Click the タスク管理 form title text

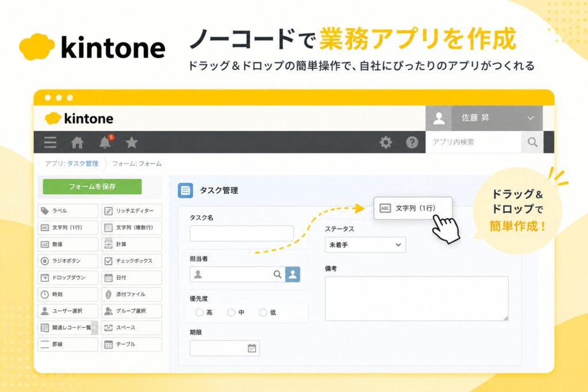219,191
